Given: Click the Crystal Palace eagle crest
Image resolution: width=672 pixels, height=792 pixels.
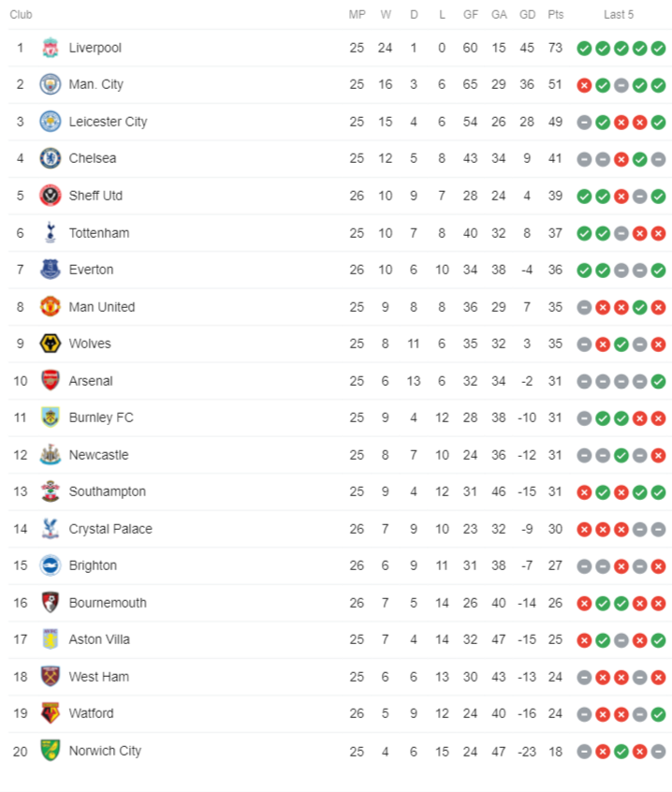Looking at the screenshot, I should point(50,528).
